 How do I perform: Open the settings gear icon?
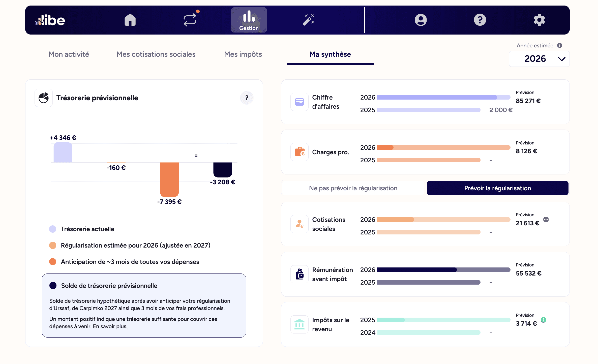pos(539,20)
